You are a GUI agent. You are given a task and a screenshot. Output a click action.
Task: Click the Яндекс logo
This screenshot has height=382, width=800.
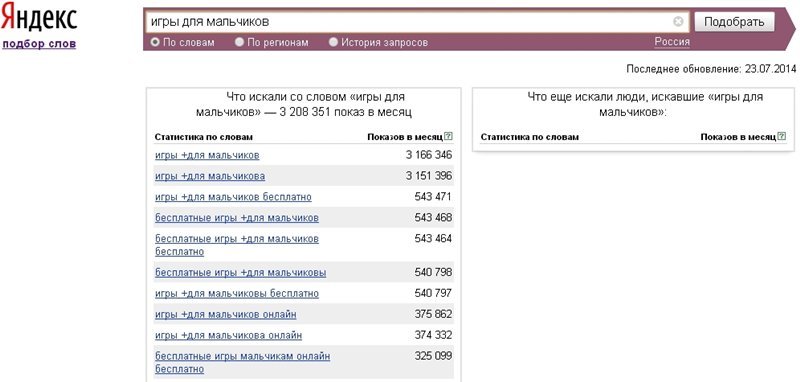39,19
